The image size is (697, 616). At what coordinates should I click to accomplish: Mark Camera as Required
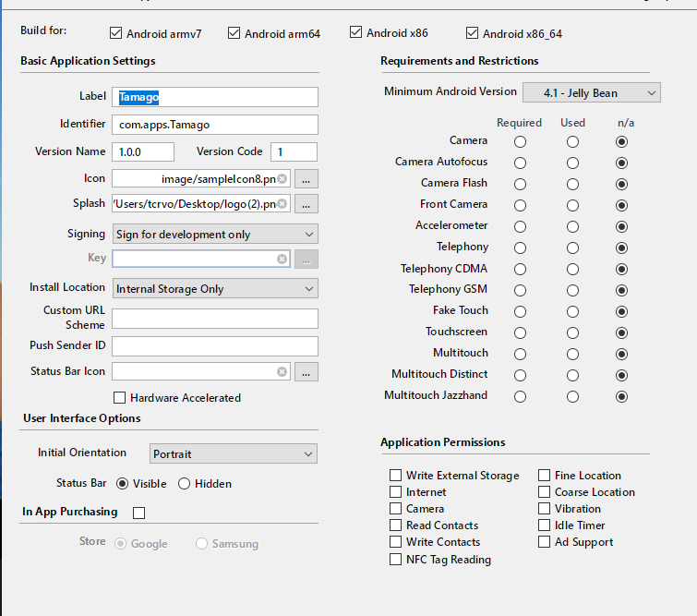(x=521, y=141)
